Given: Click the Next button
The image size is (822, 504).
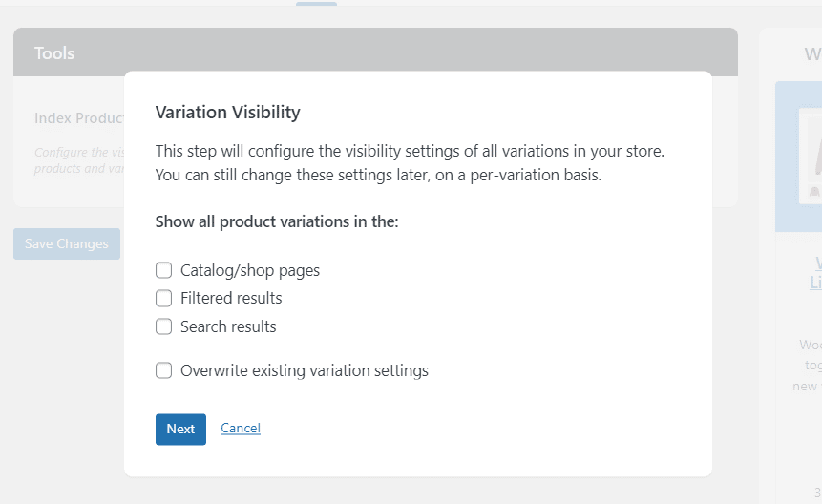Looking at the screenshot, I should [x=180, y=430].
